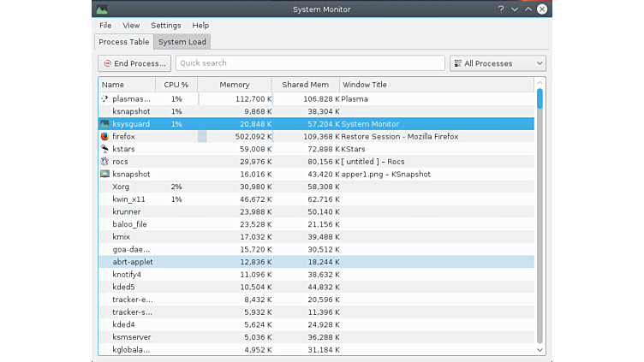This screenshot has width=644, height=362.
Task: Click the process table vertical scrollbar
Action: 540,214
